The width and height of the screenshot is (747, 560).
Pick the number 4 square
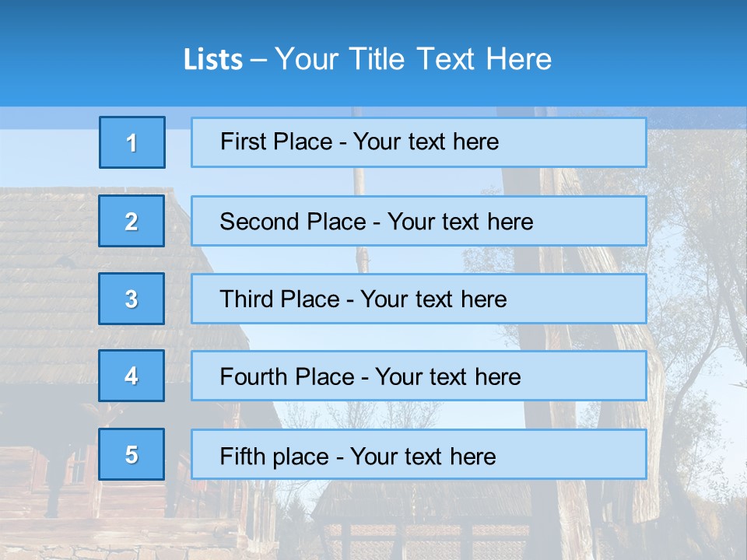tap(132, 376)
